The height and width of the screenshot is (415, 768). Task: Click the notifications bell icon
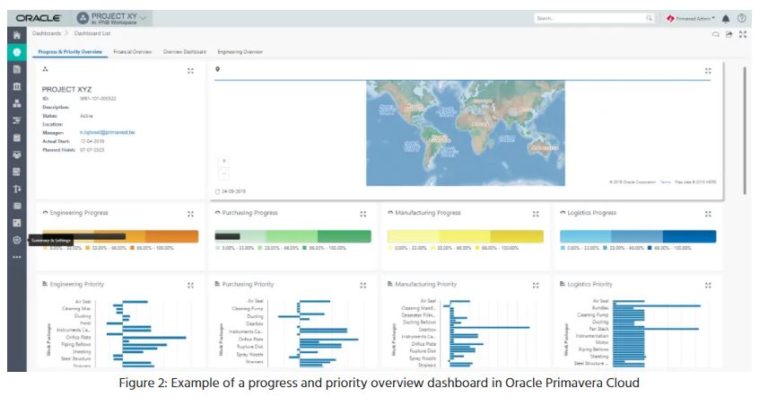726,19
